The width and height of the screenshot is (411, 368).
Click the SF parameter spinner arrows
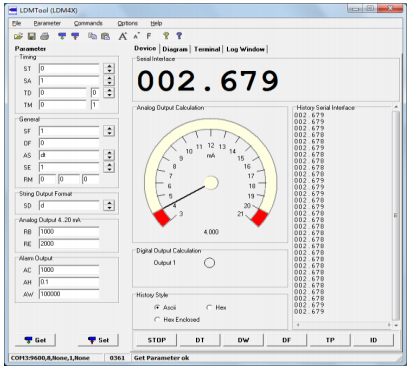tap(109, 131)
